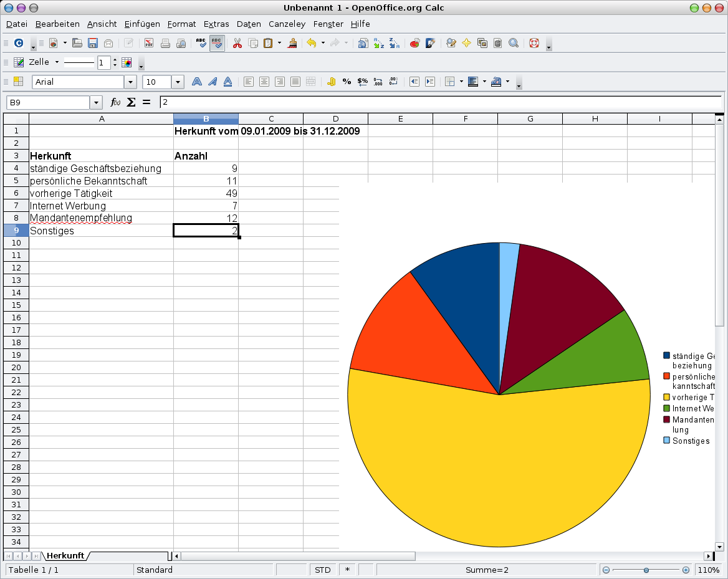Toggle AutoSpellcheck on or off
The width and height of the screenshot is (728, 579).
pos(217,44)
